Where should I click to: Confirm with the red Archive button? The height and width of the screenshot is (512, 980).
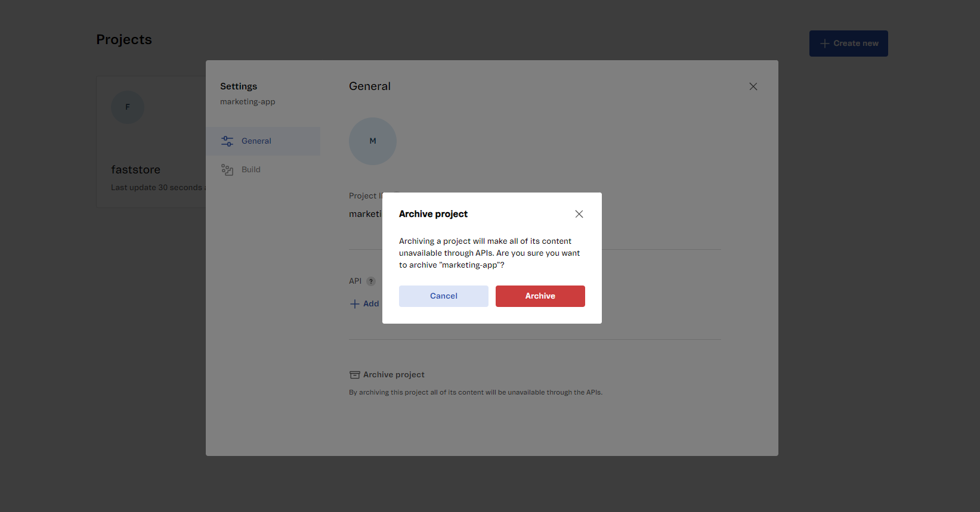(x=540, y=296)
